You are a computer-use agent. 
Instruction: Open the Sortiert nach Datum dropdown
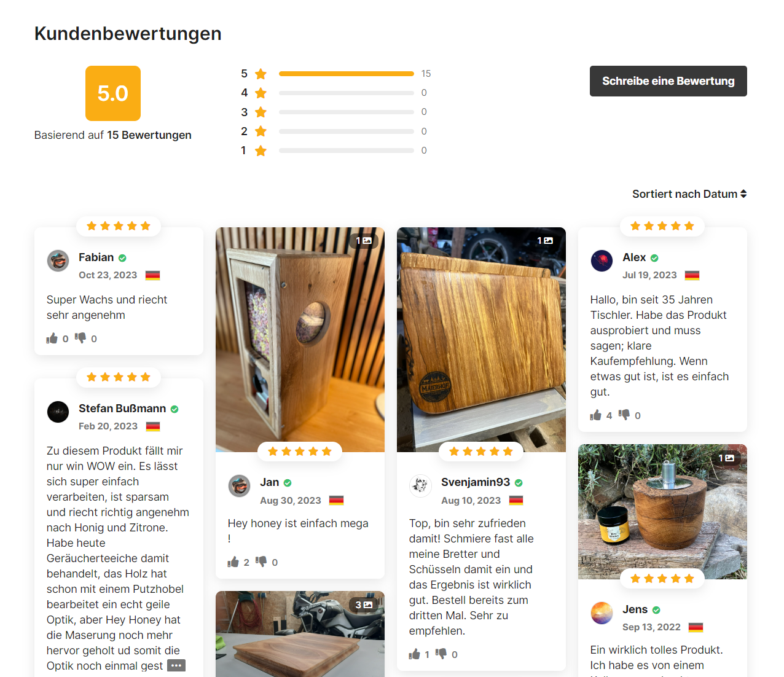tap(689, 194)
